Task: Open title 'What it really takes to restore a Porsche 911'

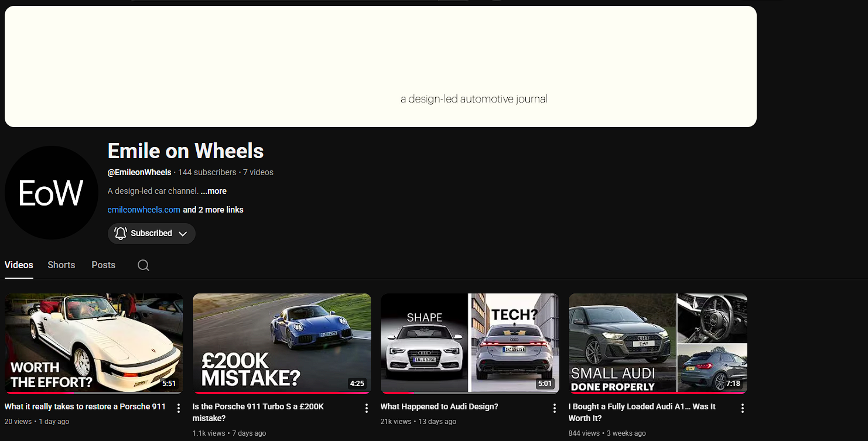Action: point(86,406)
